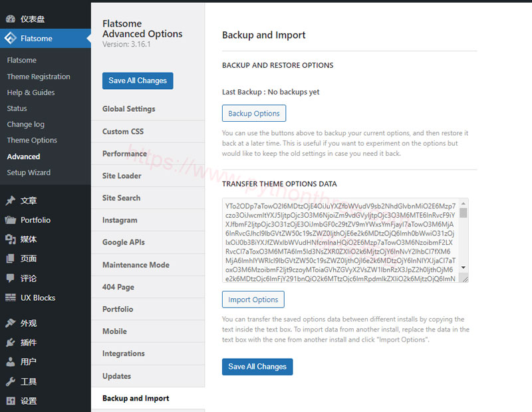Go to Theme Registration
The height and width of the screenshot is (412, 532).
(39, 77)
